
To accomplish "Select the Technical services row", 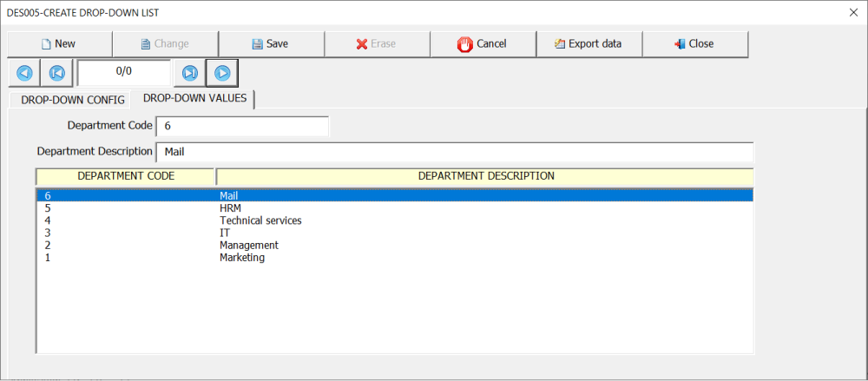I will pos(395,220).
